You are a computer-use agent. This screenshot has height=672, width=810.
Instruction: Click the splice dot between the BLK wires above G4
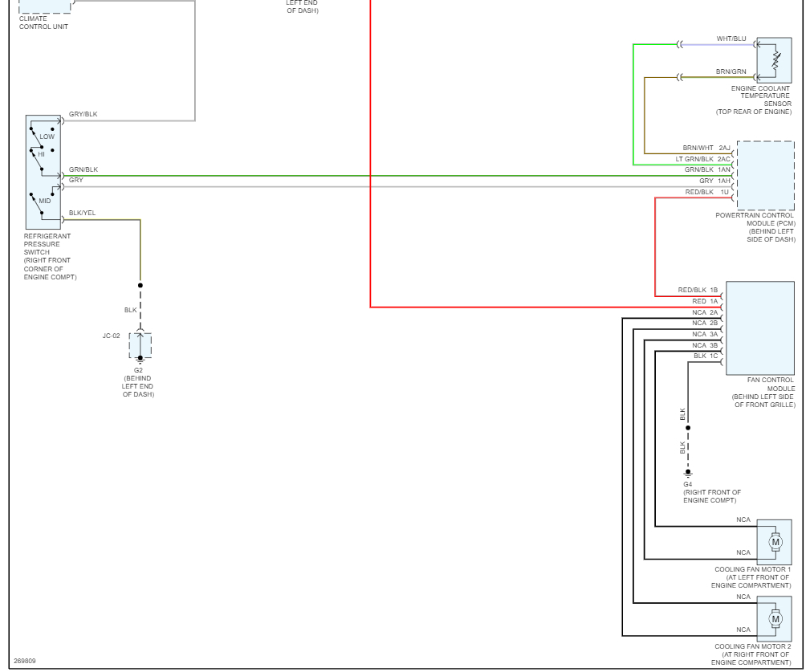(687, 428)
